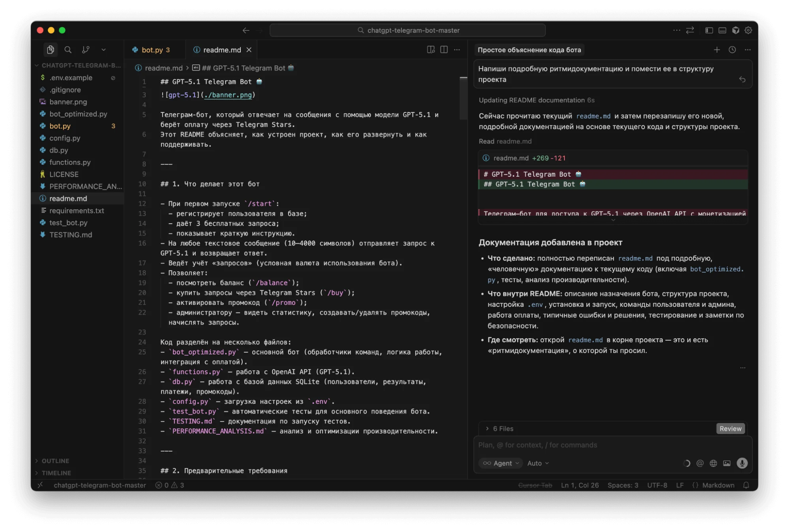Toggle Cursor Tab in status bar

point(535,485)
